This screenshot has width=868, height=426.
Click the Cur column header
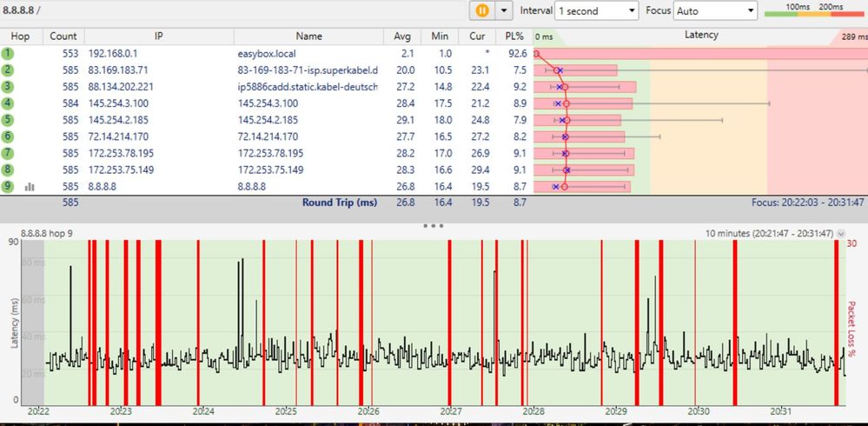pos(477,36)
